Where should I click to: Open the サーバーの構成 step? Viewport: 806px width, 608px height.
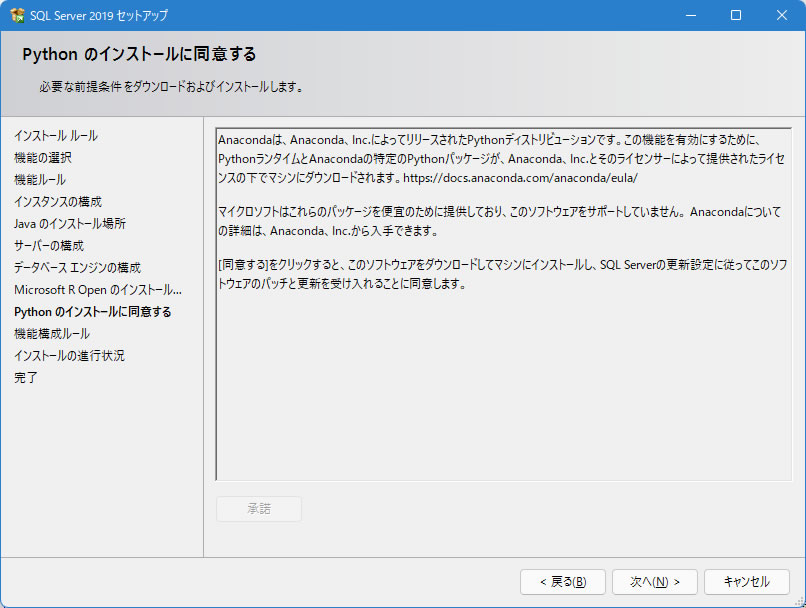49,246
